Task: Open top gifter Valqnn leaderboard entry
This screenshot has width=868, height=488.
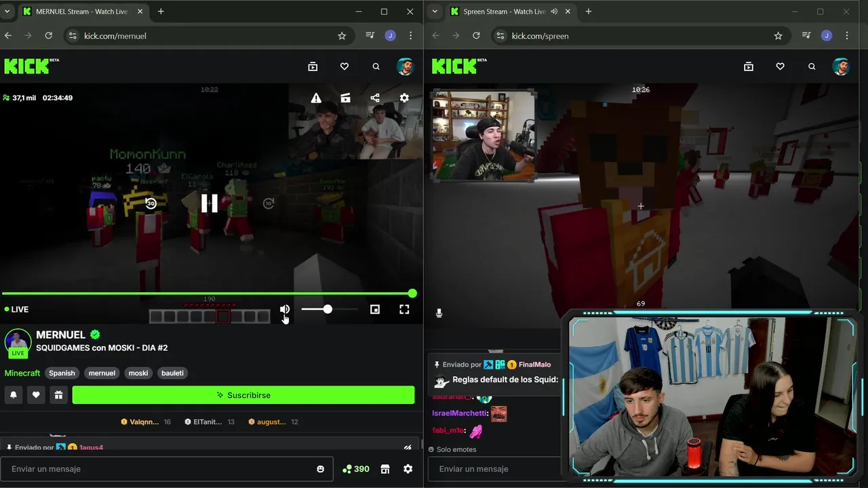Action: click(x=145, y=422)
